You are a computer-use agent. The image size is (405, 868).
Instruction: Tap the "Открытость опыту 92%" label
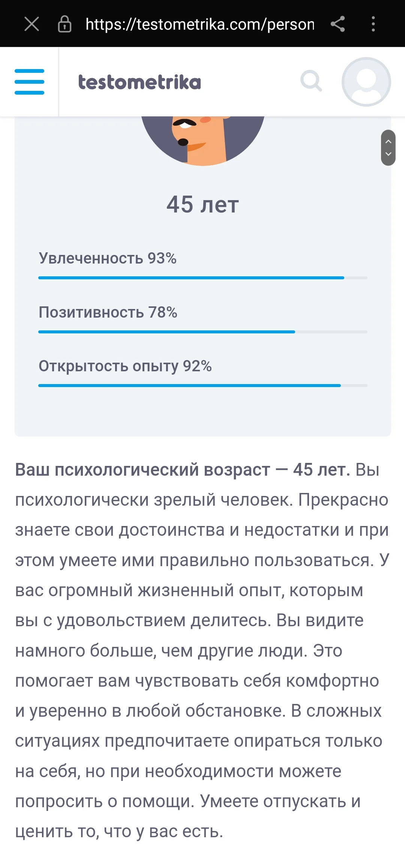125,366
